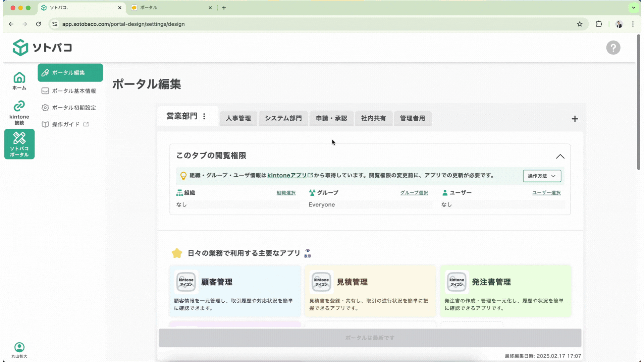Open ポータル基本情報 menu item
This screenshot has width=644, height=362.
coord(73,91)
